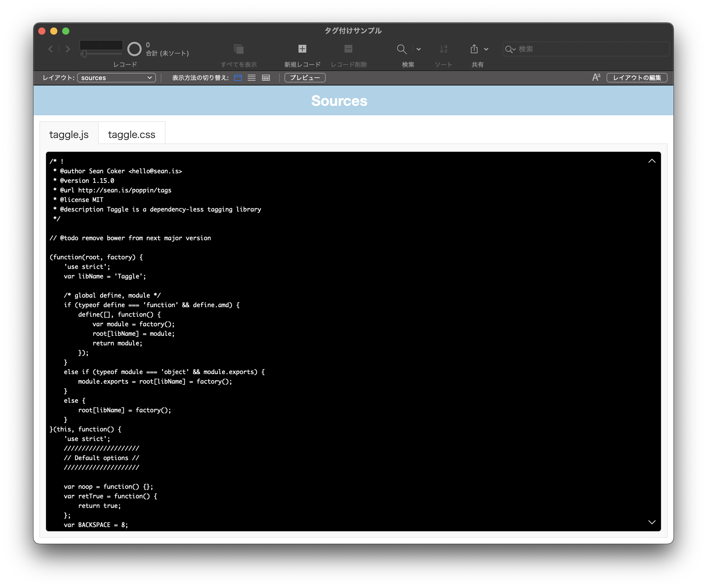Click the forward record navigation arrow
Image resolution: width=707 pixels, height=588 pixels.
[x=67, y=49]
